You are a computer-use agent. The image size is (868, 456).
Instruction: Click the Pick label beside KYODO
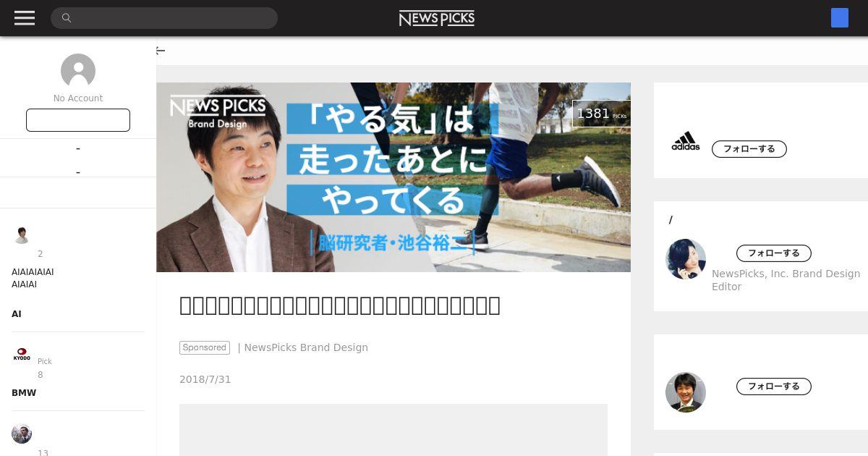[x=45, y=361]
